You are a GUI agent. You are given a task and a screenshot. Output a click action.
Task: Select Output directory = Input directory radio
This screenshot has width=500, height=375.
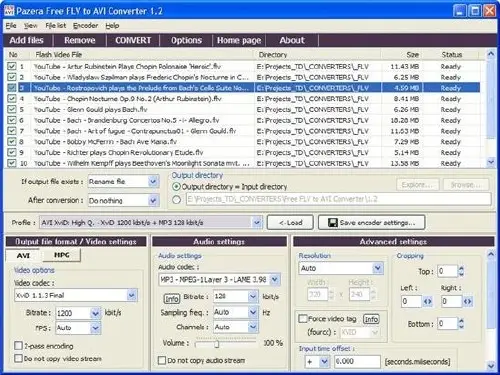176,187
